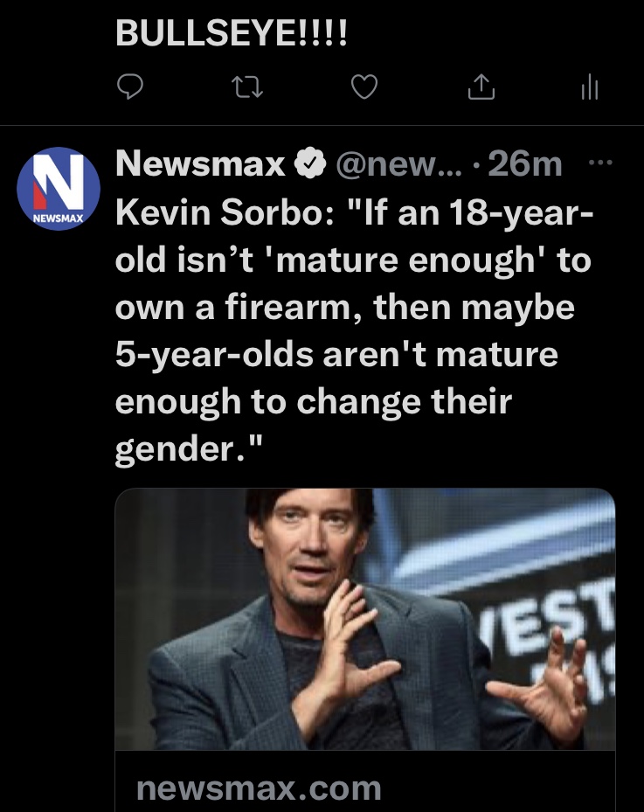Image resolution: width=644 pixels, height=812 pixels.
Task: Share the BULLSEYE tweet using the upload arrow
Action: (481, 87)
